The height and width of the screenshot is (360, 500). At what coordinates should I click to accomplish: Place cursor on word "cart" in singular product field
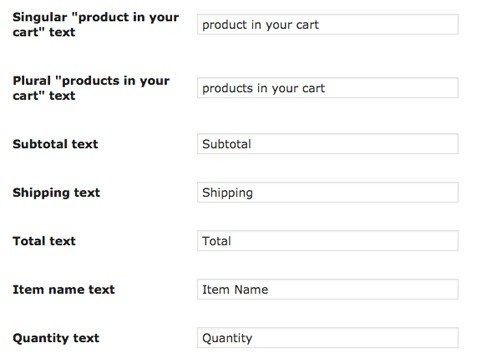[x=306, y=25]
